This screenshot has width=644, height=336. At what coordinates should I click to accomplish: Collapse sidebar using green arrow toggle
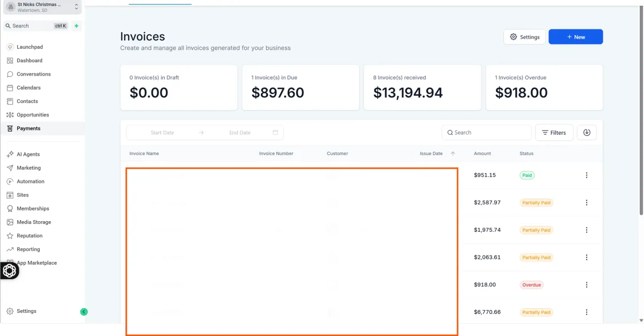pos(84,312)
